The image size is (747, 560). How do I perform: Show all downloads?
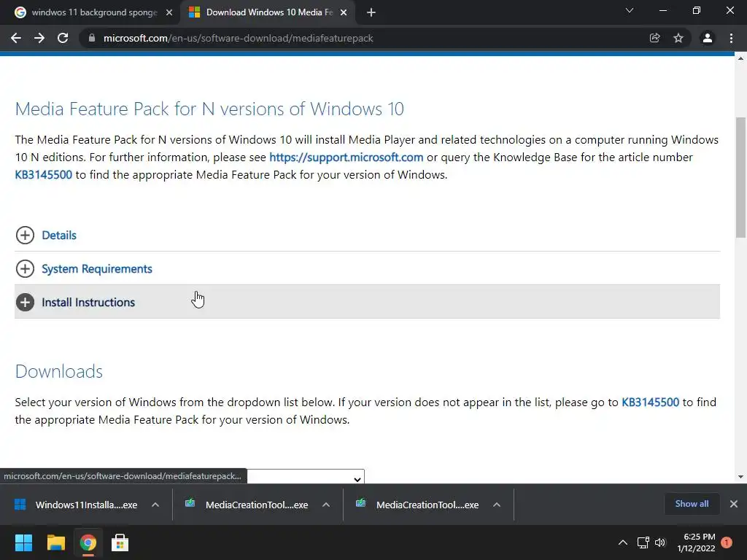tap(692, 504)
